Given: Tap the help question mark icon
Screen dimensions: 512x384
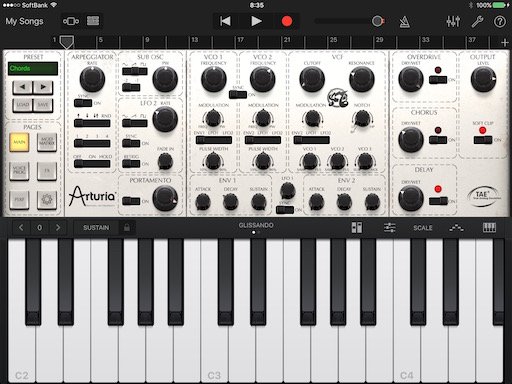Looking at the screenshot, I should (500, 21).
